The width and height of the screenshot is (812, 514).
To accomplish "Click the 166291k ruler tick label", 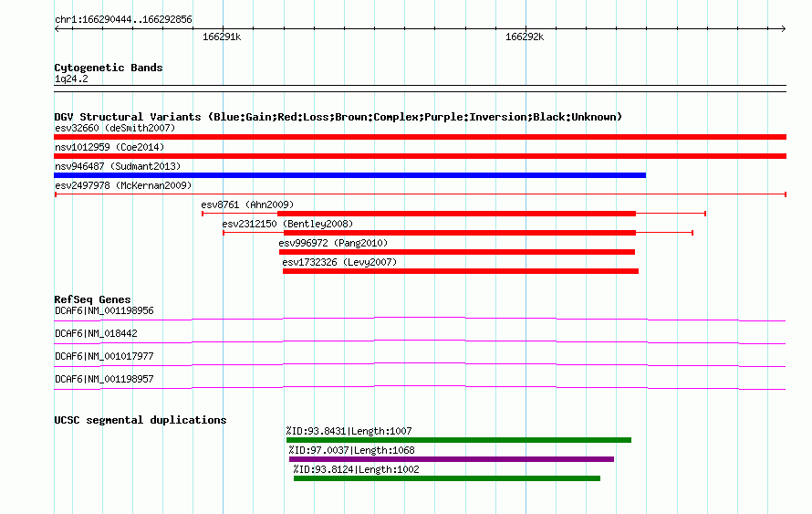I will tap(222, 37).
